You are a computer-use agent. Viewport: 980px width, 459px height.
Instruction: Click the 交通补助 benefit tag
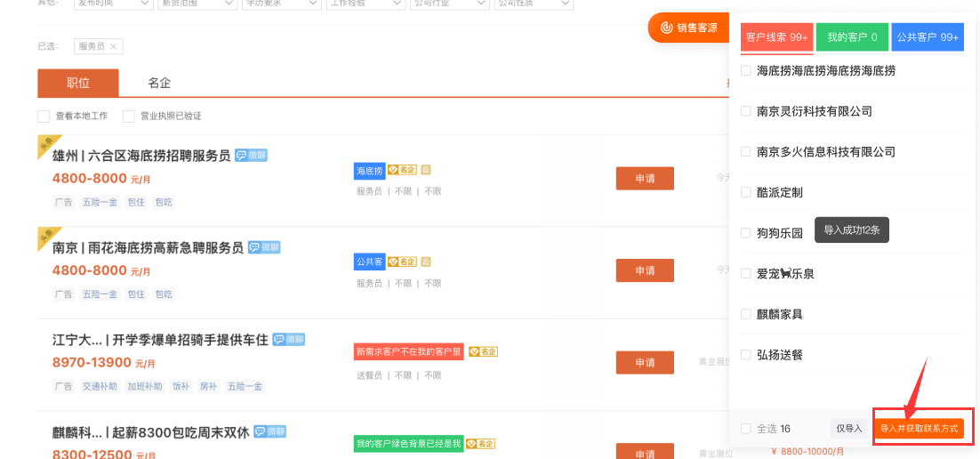click(x=100, y=386)
